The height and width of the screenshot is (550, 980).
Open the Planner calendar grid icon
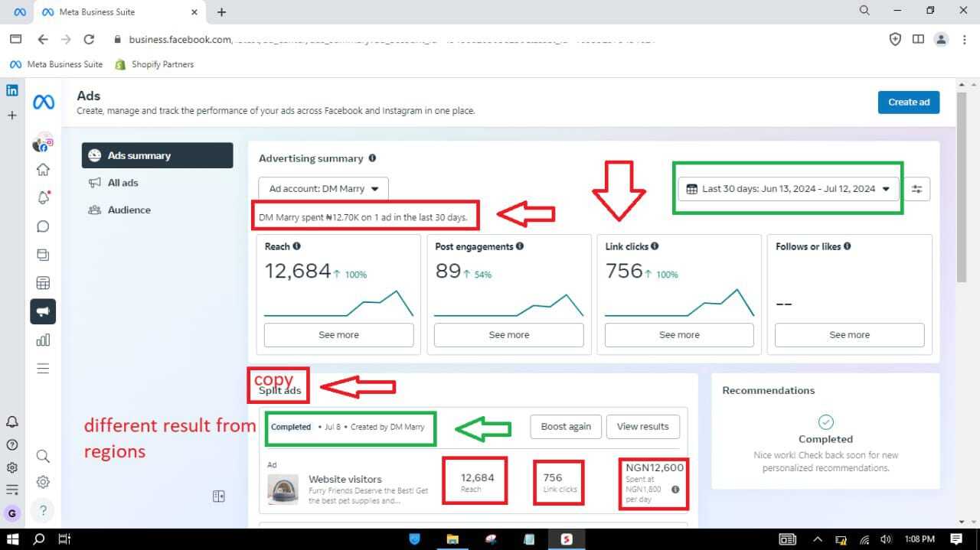tap(43, 283)
